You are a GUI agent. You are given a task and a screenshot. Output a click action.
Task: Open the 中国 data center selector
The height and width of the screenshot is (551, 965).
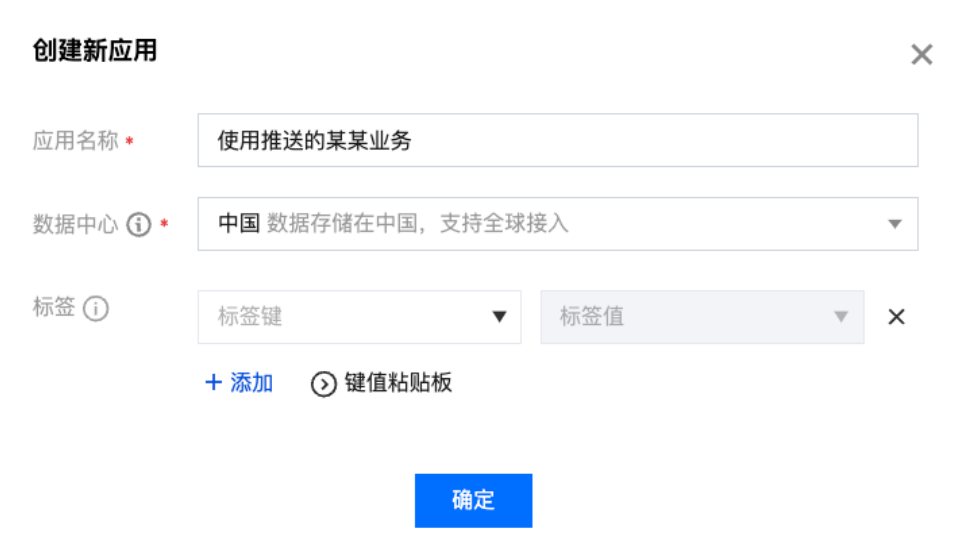pos(558,224)
